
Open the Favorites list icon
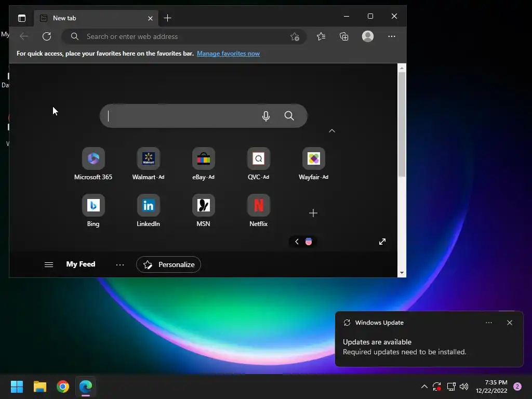coord(321,36)
